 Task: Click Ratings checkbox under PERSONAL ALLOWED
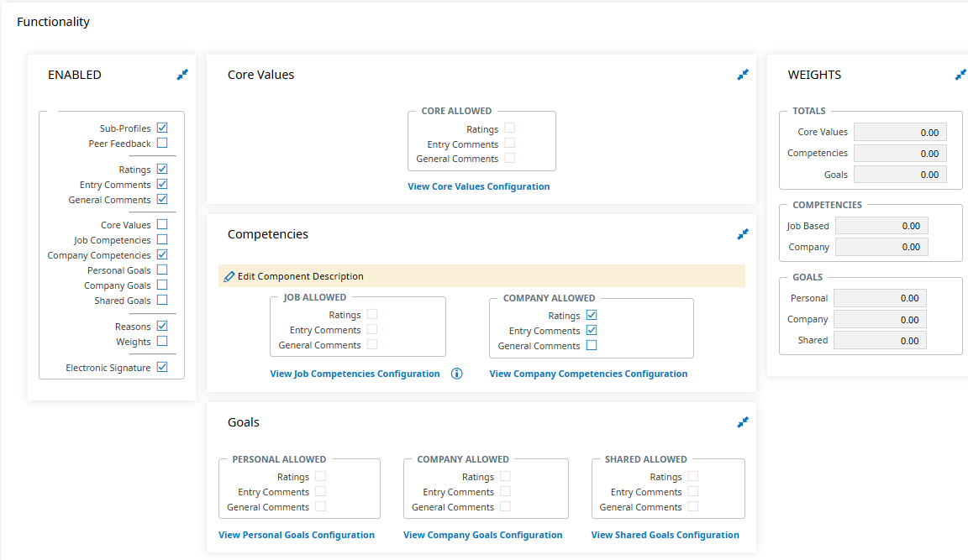(320, 476)
